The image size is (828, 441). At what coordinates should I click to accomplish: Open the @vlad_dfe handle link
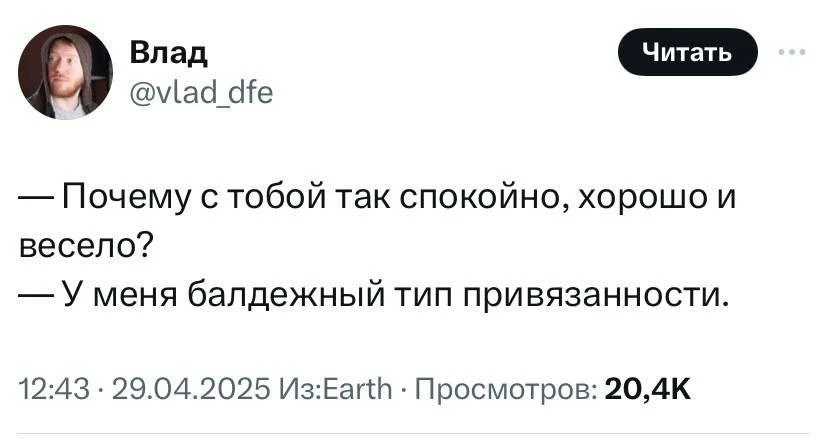point(200,93)
